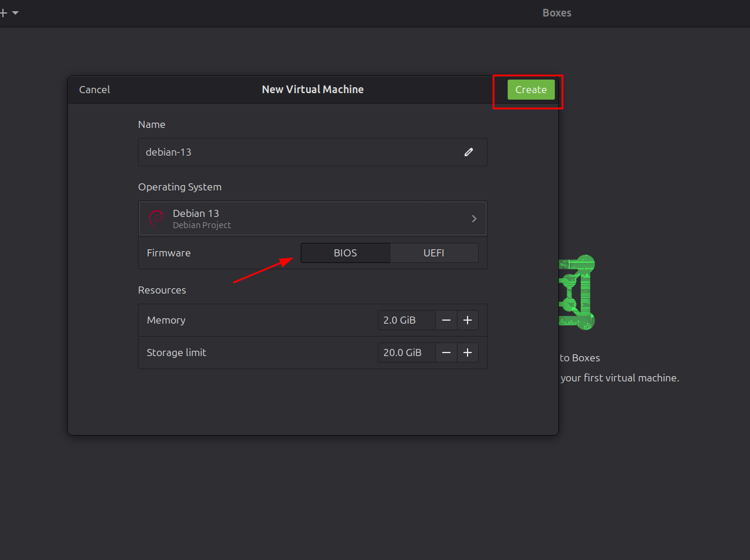Click the pencil edit icon in Name field
750x560 pixels.
[469, 152]
